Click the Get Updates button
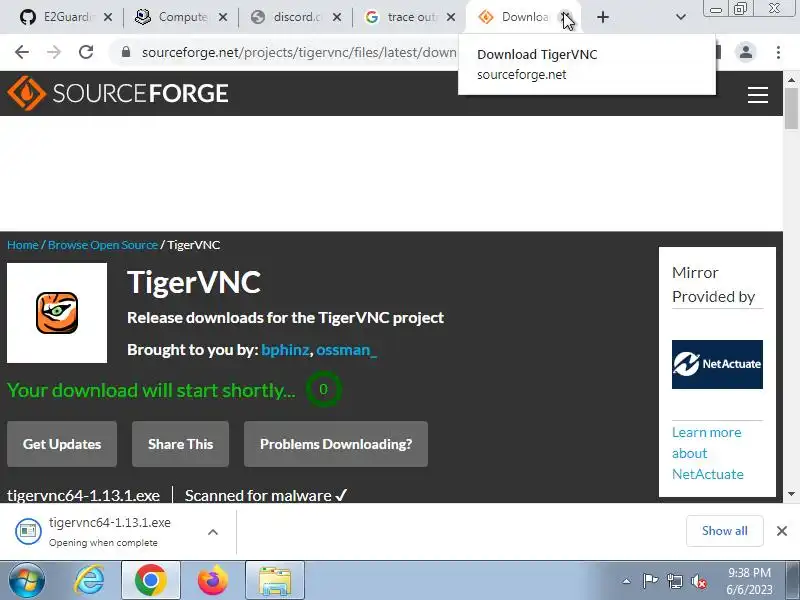This screenshot has width=800, height=600. [62, 444]
